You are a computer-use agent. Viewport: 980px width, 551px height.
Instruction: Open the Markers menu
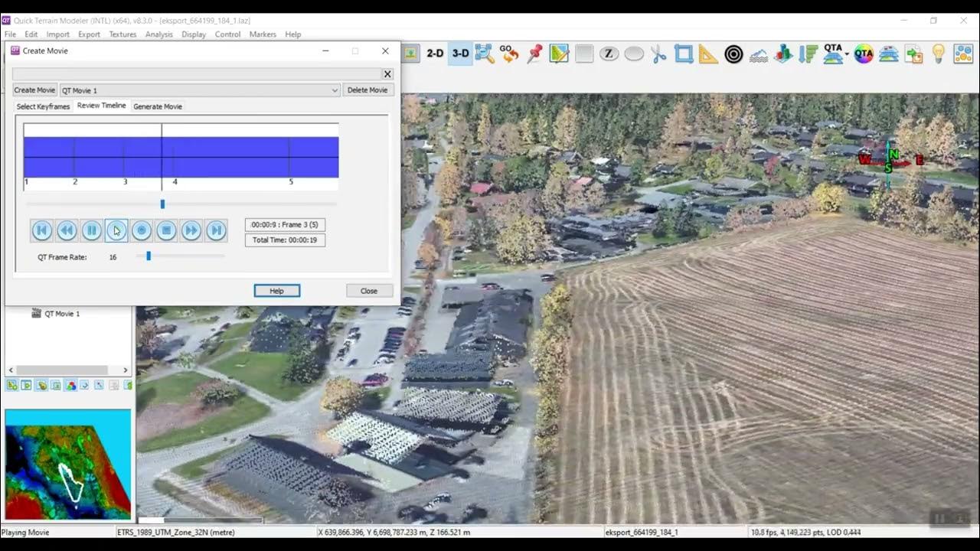coord(263,34)
